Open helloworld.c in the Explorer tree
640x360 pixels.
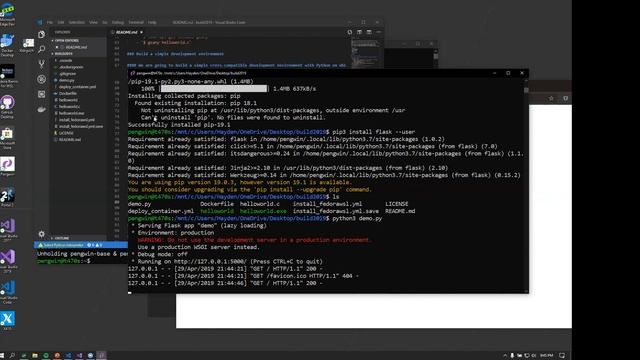(69, 107)
